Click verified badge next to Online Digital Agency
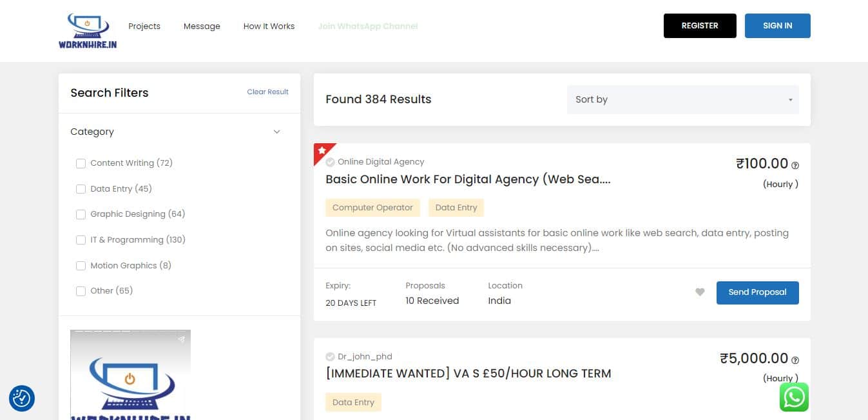Viewport: 868px width, 420px height. [x=330, y=162]
